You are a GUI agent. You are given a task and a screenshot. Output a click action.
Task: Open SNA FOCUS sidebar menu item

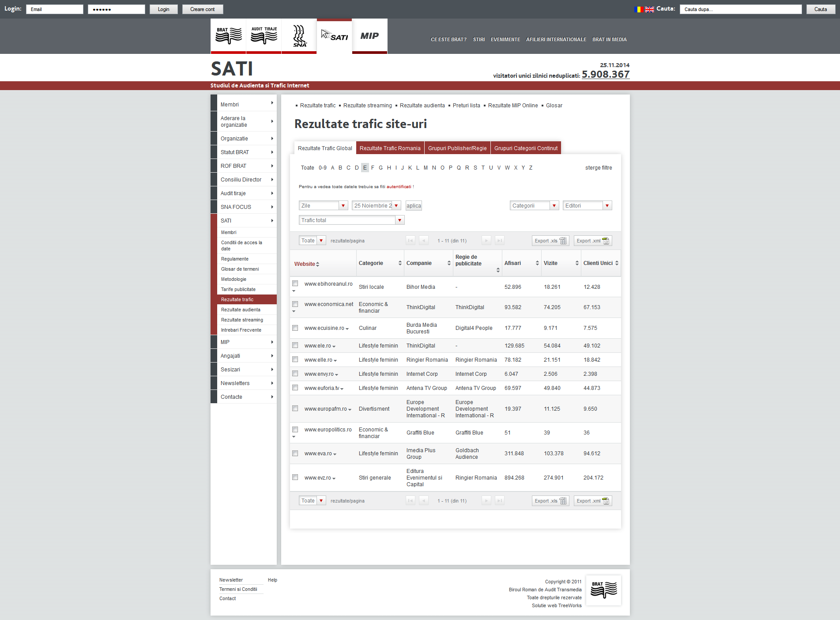(244, 207)
